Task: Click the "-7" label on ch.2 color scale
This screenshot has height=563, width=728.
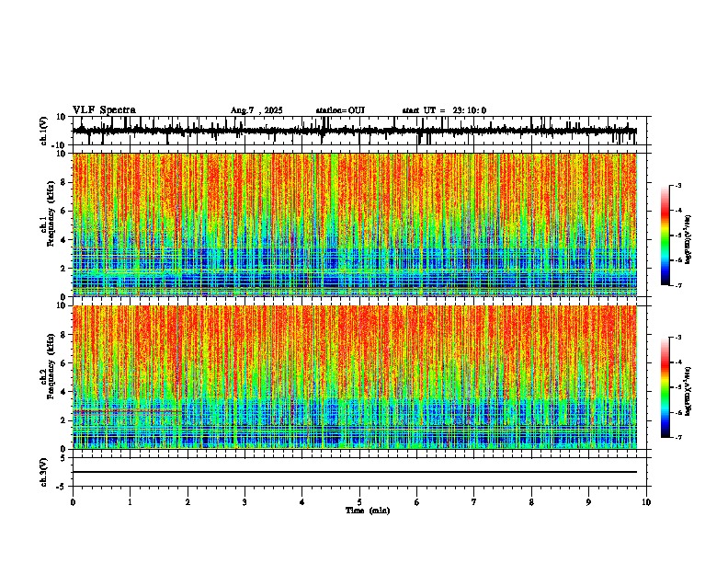Action: coord(677,437)
